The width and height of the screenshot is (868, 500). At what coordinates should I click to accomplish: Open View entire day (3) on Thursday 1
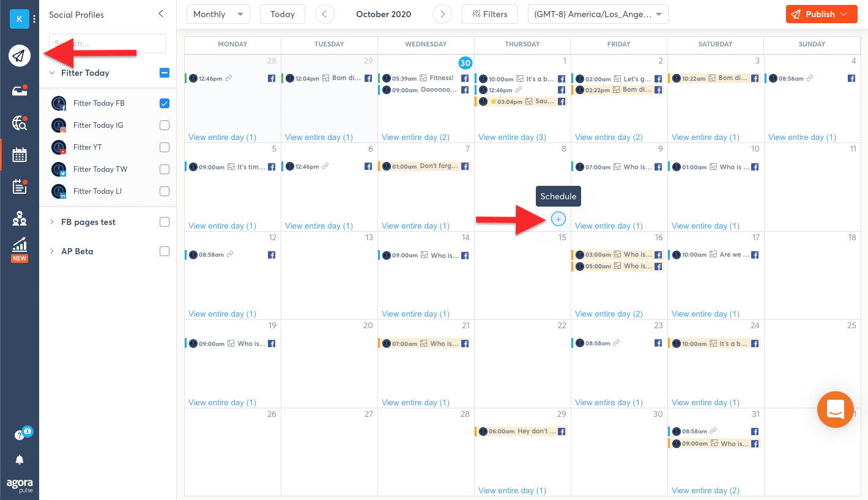(x=512, y=138)
